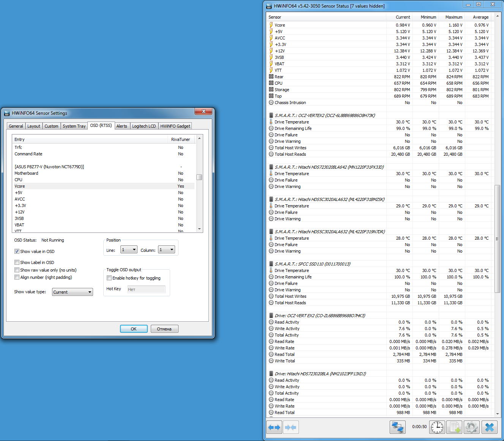Click the Top fan icon
Viewport: 504px width, 441px height.
point(271,96)
